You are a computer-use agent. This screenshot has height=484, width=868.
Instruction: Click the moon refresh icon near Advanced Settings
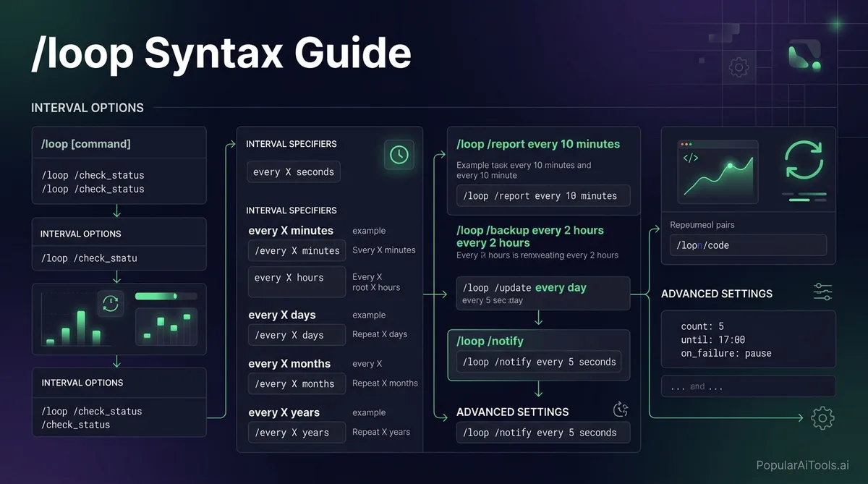click(x=621, y=410)
